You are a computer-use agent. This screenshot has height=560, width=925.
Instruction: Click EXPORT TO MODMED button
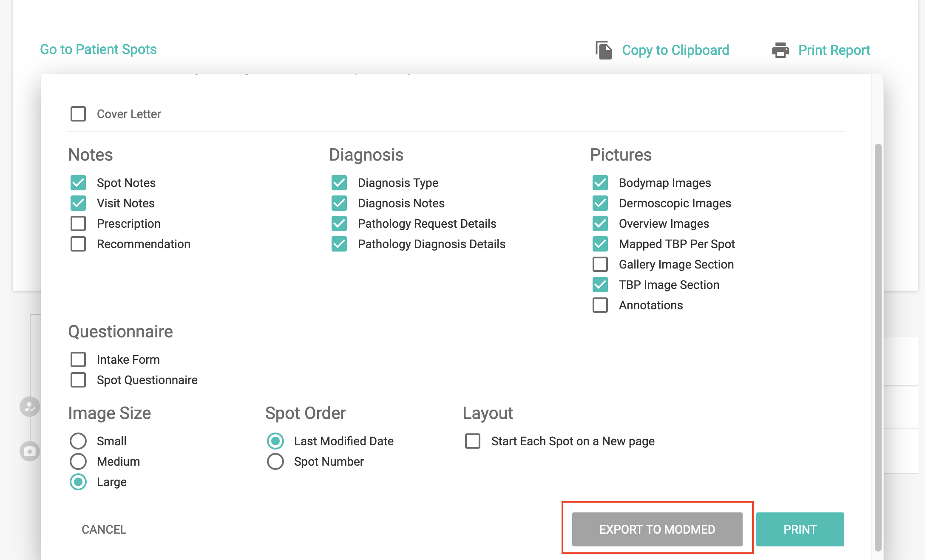tap(657, 529)
